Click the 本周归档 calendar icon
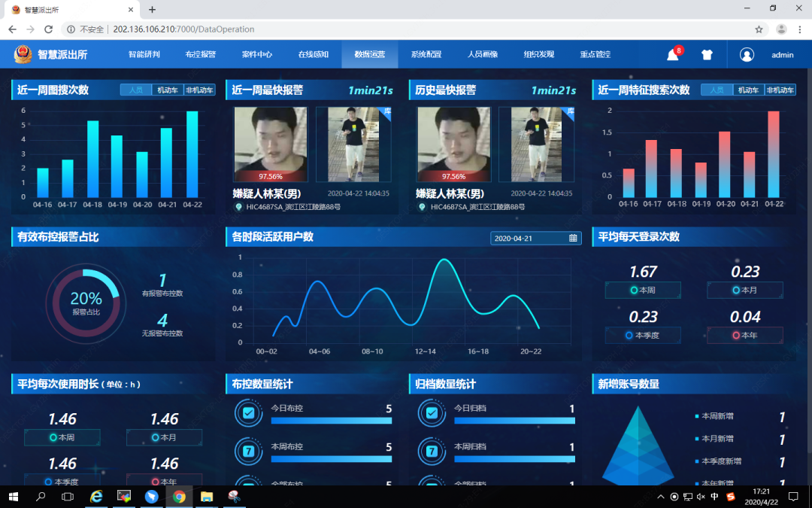 [432, 452]
